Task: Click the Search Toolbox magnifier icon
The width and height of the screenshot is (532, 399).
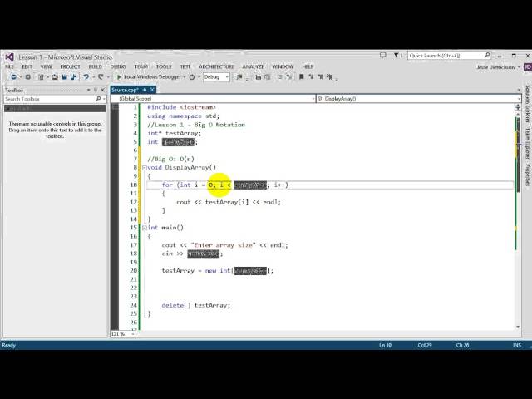Action: tap(98, 99)
